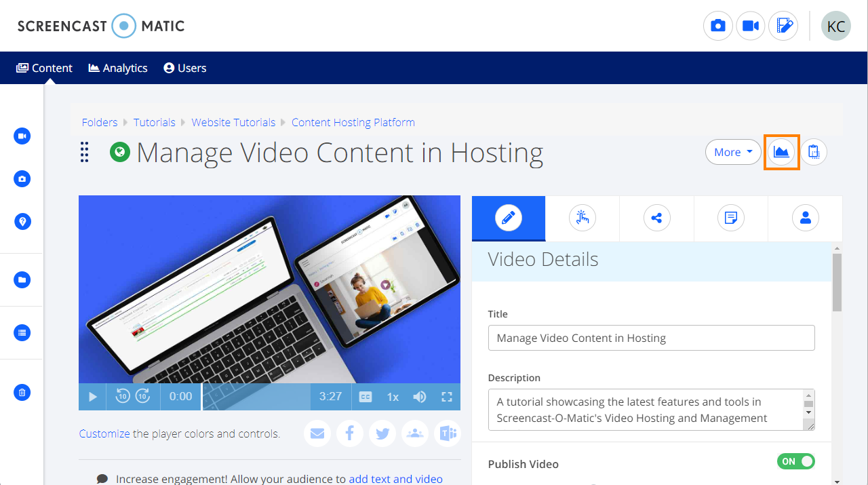Open the video editor from header
Image resolution: width=868 pixels, height=485 pixels.
tap(783, 26)
